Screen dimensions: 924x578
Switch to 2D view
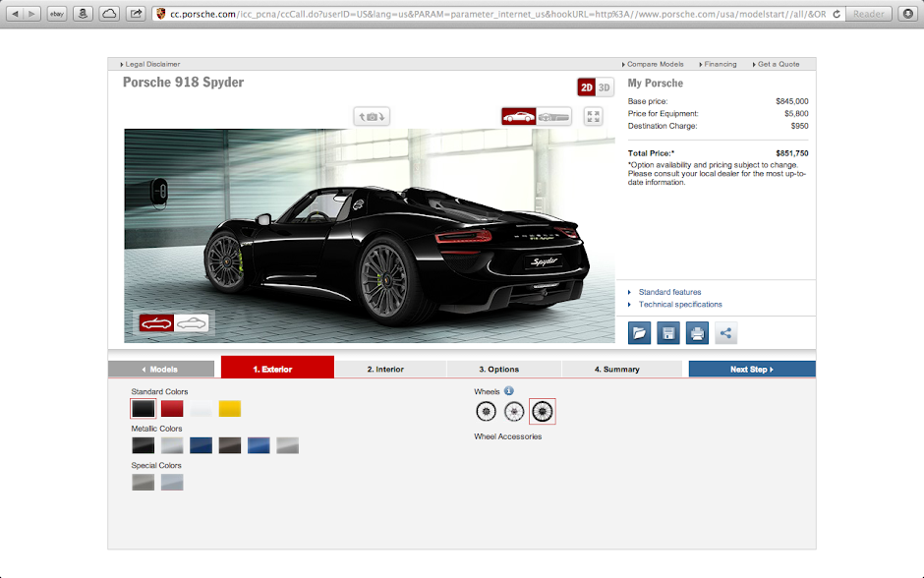click(x=586, y=87)
